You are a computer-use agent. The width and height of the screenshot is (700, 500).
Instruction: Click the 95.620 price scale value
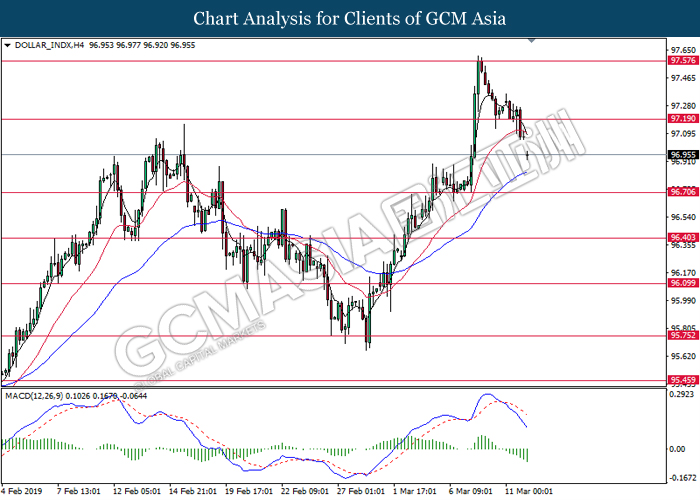click(683, 356)
